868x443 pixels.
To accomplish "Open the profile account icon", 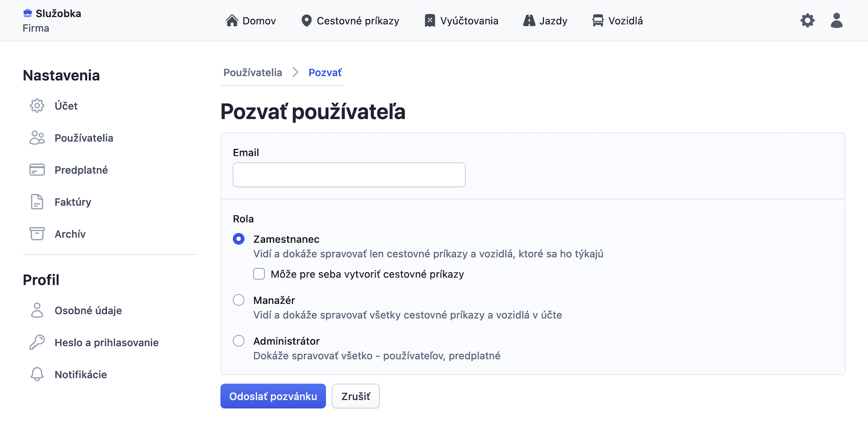I will pos(836,20).
